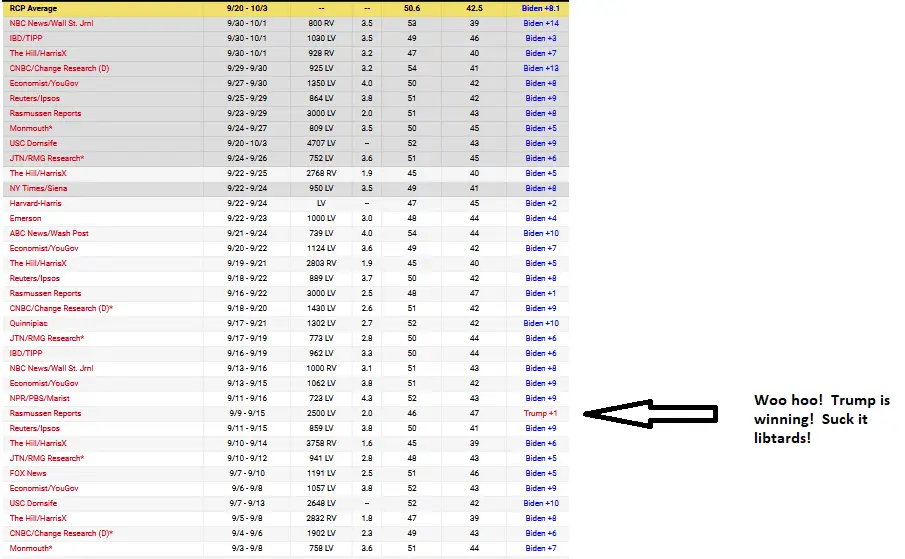Select the 9/11 - 9/16 date cell

(247, 398)
